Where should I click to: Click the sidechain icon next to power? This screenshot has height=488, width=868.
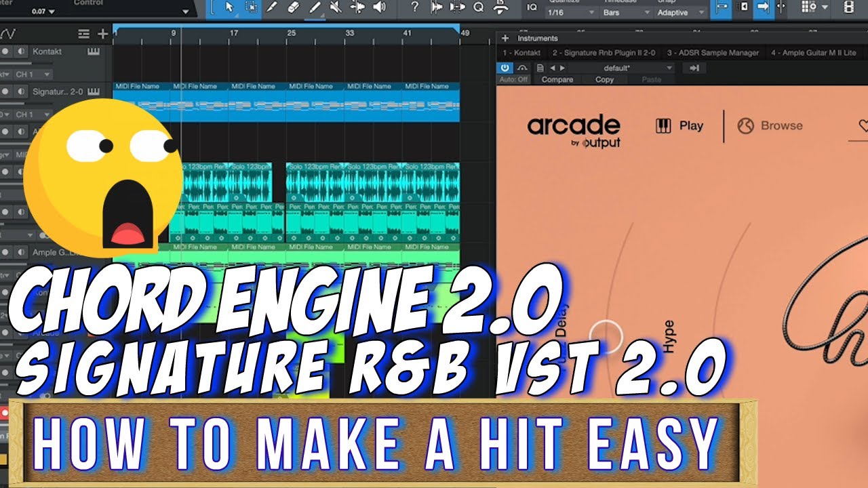click(522, 68)
